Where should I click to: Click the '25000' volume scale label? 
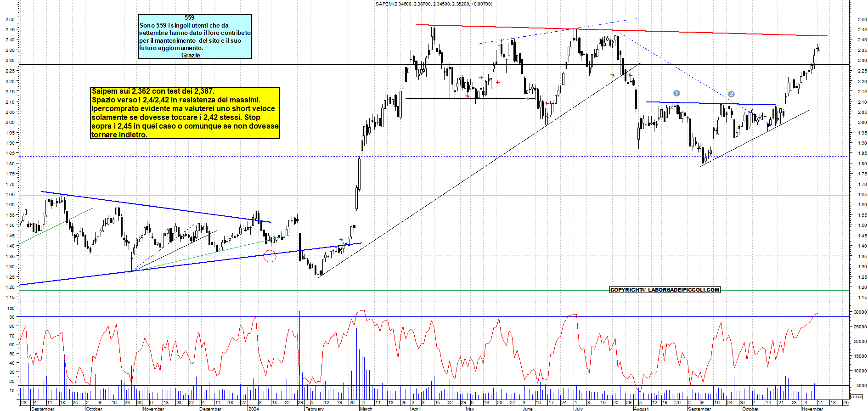[860, 327]
